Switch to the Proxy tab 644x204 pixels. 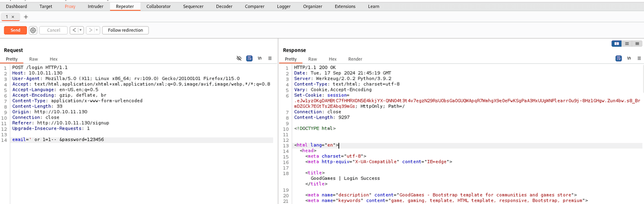(x=70, y=6)
